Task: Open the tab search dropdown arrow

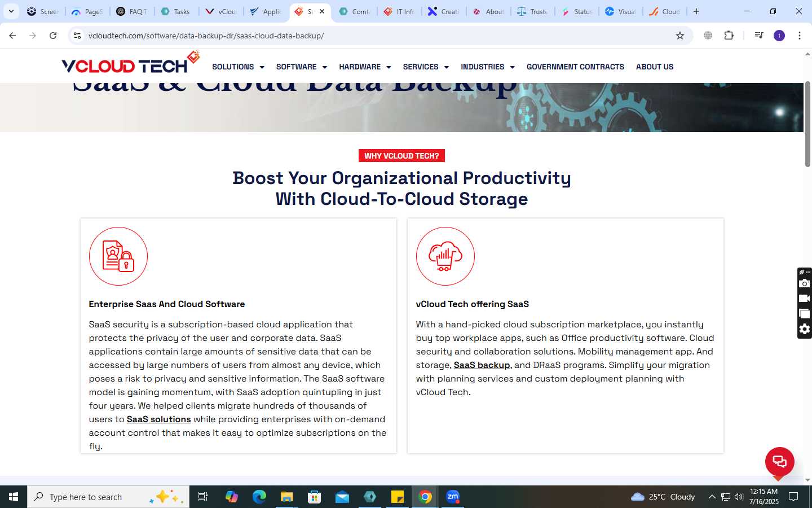Action: click(11, 11)
